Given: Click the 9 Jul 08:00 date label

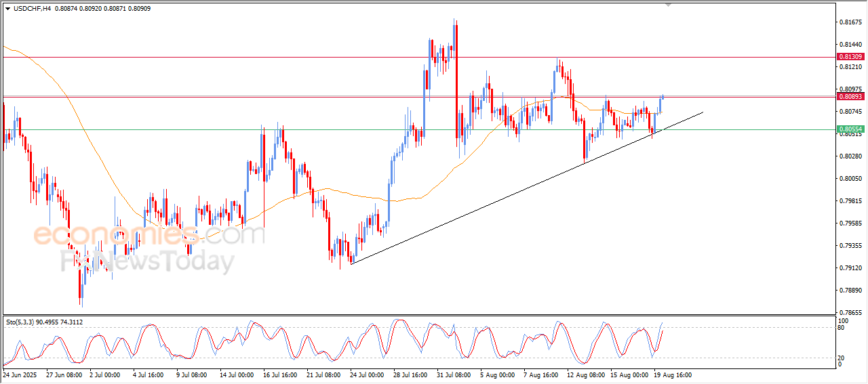Looking at the screenshot, I should (x=192, y=374).
